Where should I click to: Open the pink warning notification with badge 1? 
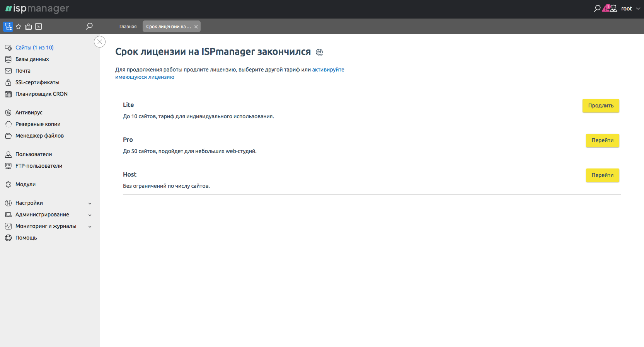point(606,8)
